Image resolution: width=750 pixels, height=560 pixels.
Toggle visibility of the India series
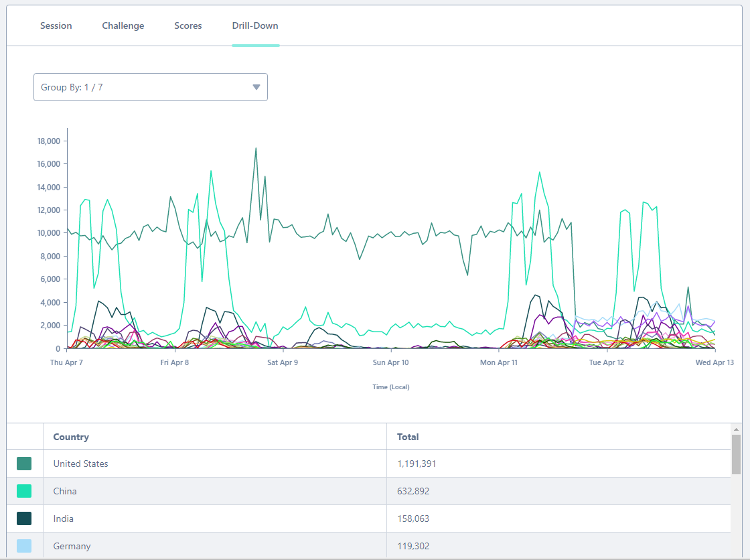click(25, 518)
